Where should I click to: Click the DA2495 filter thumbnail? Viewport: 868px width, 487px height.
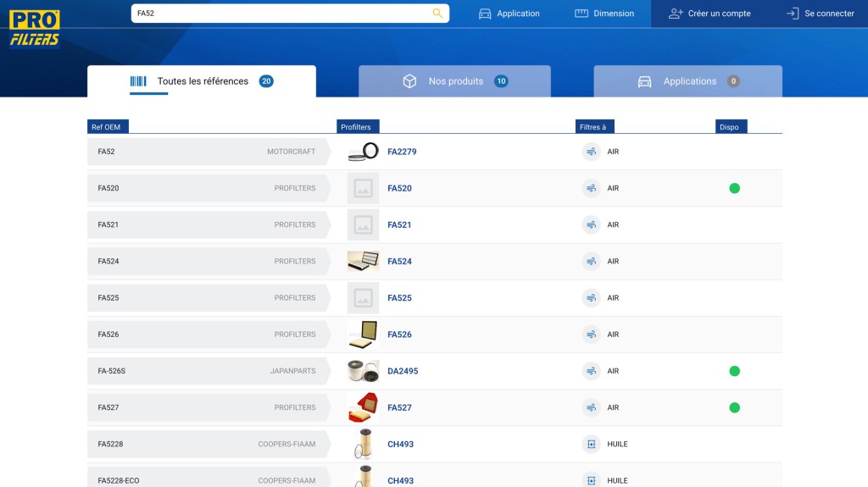(x=363, y=371)
